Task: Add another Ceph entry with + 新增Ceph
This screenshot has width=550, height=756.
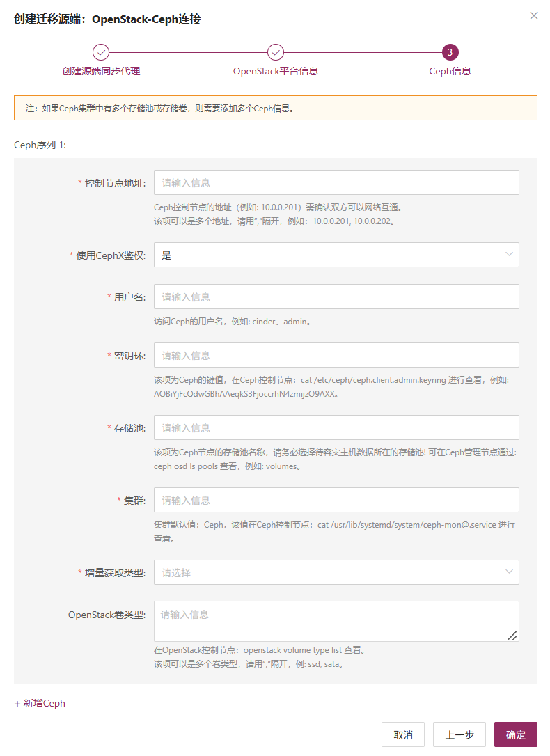Action: (x=40, y=703)
